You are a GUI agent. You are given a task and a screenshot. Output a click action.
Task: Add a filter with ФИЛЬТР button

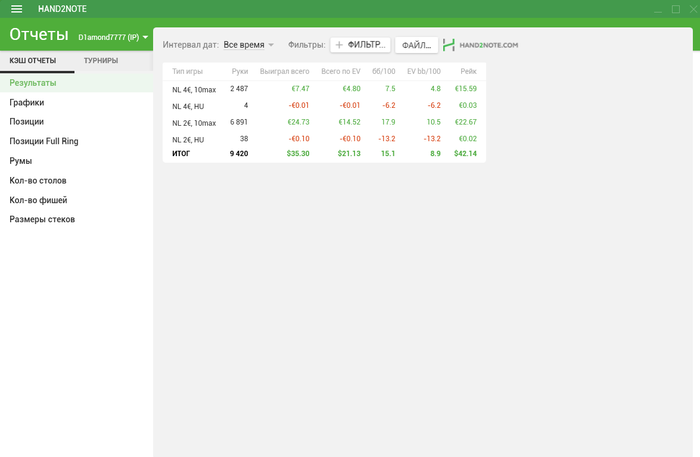point(361,45)
